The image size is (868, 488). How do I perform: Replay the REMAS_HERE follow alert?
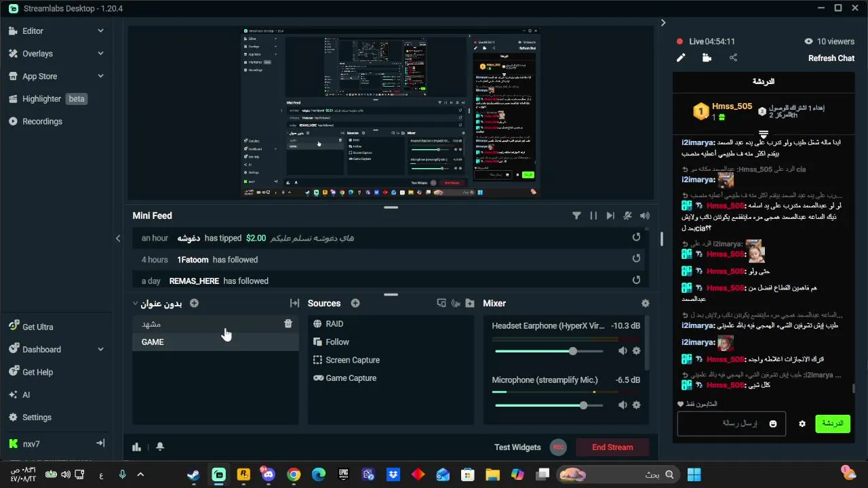tap(636, 279)
